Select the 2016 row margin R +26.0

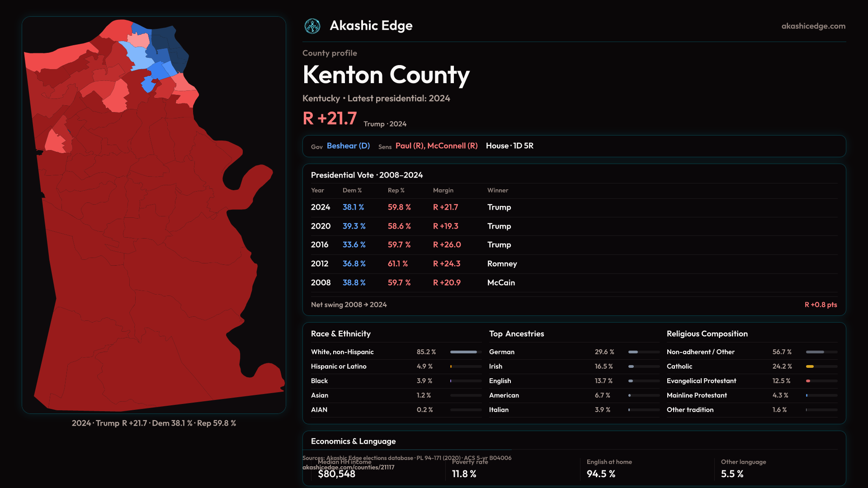(447, 245)
